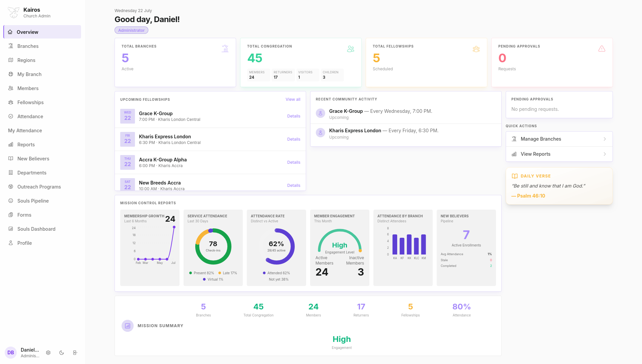Click the Children 3 stat chip
642x364 pixels.
pyautogui.click(x=332, y=75)
